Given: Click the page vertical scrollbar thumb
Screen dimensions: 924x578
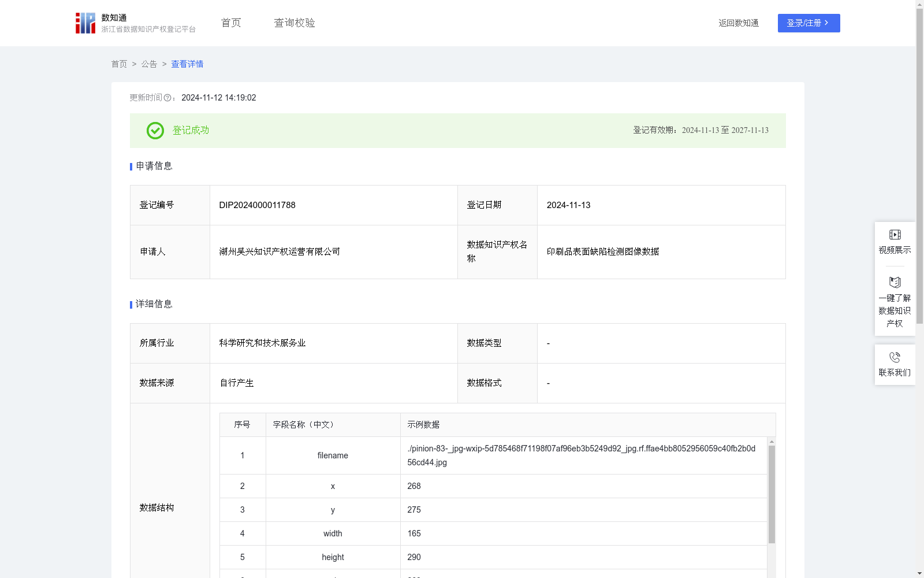Looking at the screenshot, I should [x=919, y=166].
